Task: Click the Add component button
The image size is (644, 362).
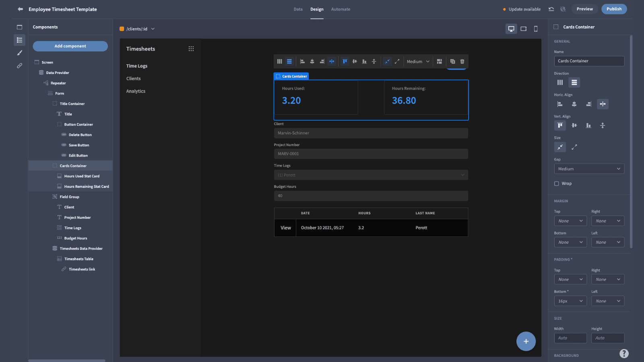Action: (x=70, y=46)
